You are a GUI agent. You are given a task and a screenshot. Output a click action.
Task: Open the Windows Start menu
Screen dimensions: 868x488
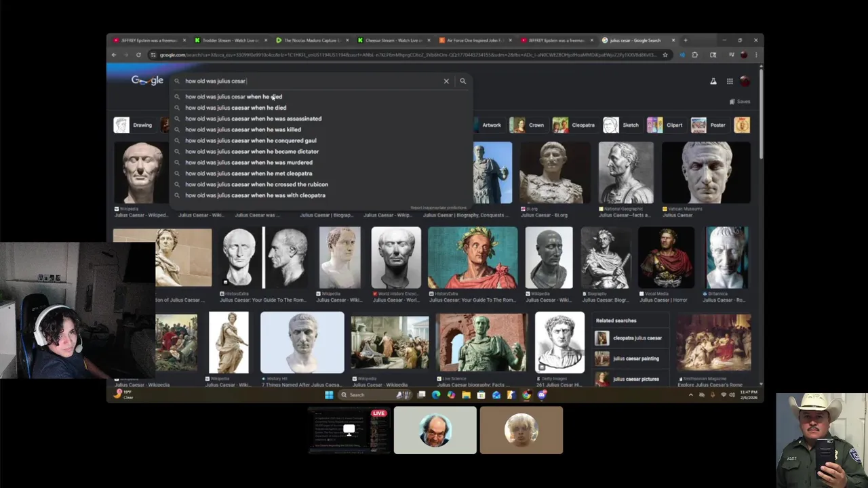[329, 394]
